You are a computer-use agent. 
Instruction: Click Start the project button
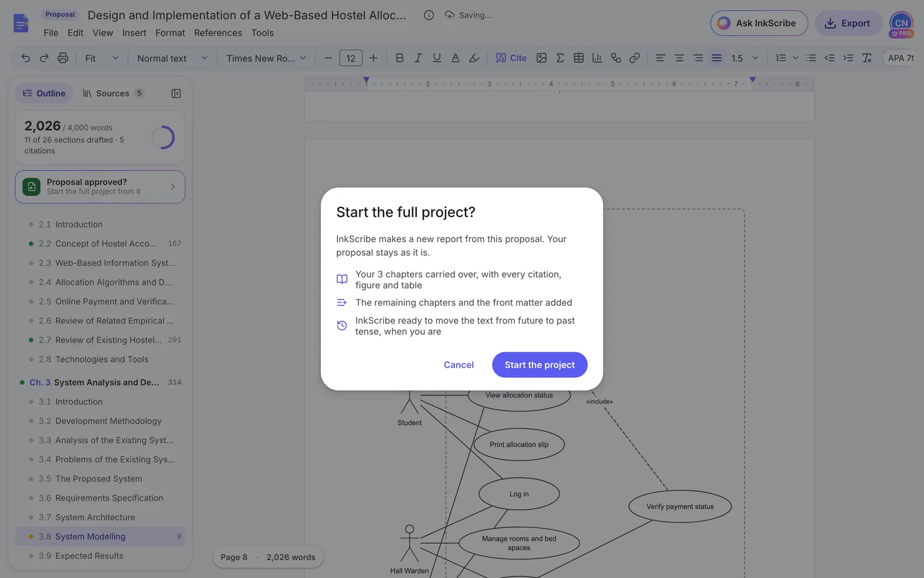(539, 365)
